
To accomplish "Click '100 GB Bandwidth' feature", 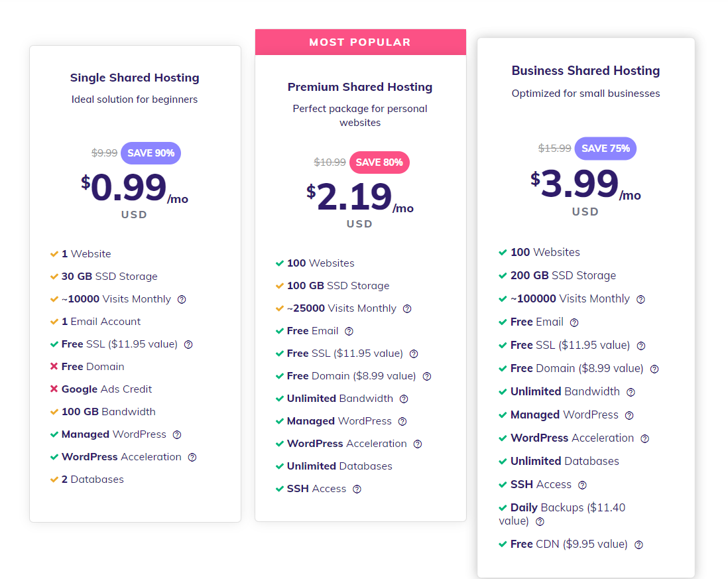I will click(108, 411).
